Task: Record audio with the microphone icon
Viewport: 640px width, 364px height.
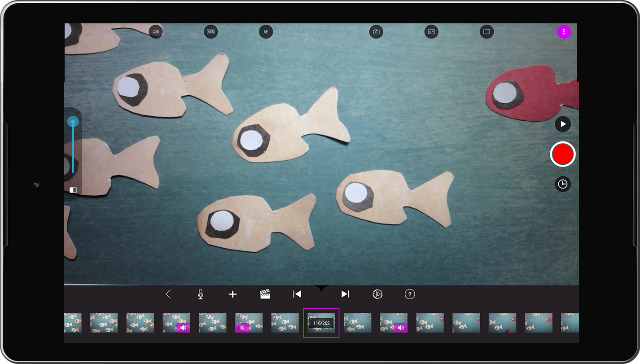Action: (201, 294)
